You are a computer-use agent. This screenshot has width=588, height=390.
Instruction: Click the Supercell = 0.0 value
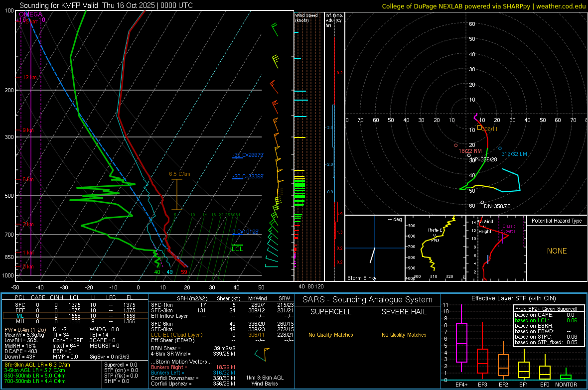coord(121,365)
